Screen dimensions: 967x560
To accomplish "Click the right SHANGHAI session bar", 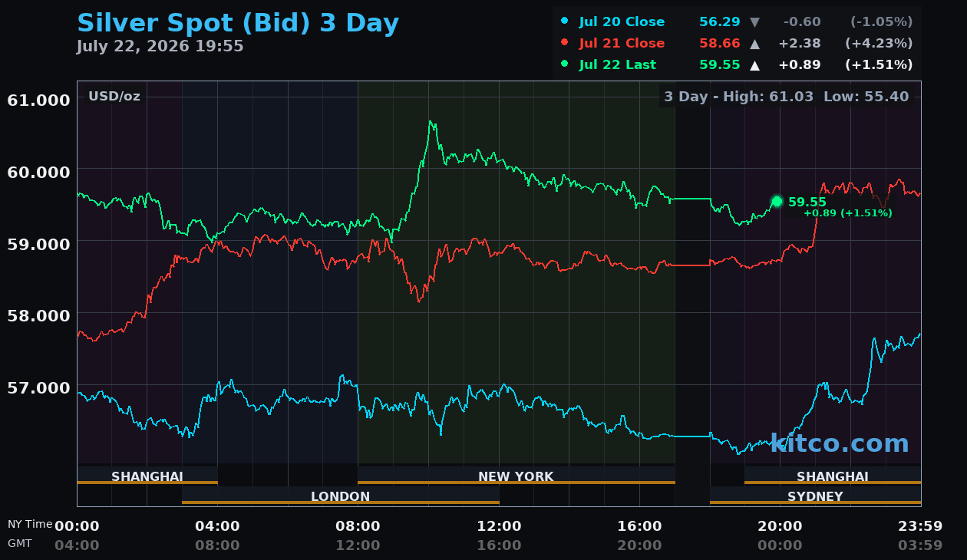I will 833,476.
